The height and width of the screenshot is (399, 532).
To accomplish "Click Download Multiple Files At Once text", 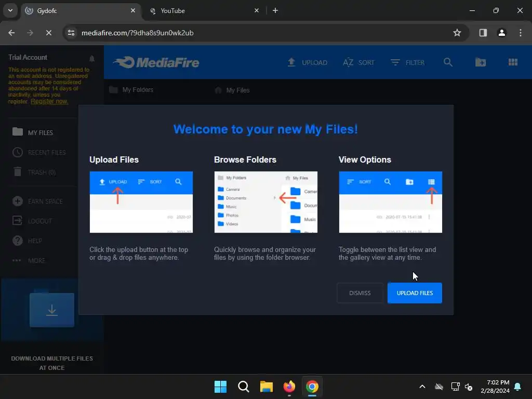I will point(52,363).
